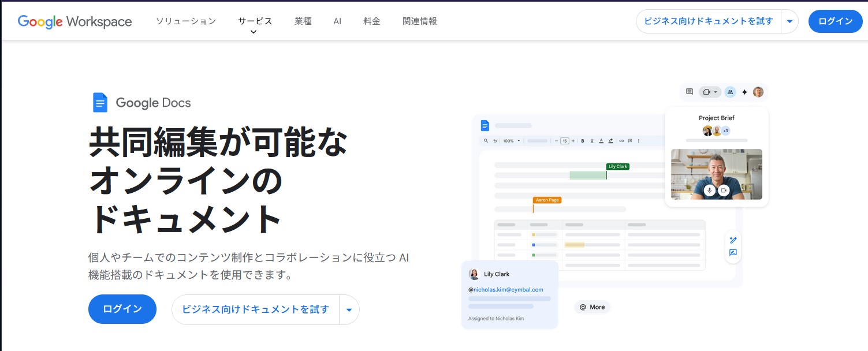
Task: Click the green Lily Clark cursor tag
Action: (x=618, y=166)
